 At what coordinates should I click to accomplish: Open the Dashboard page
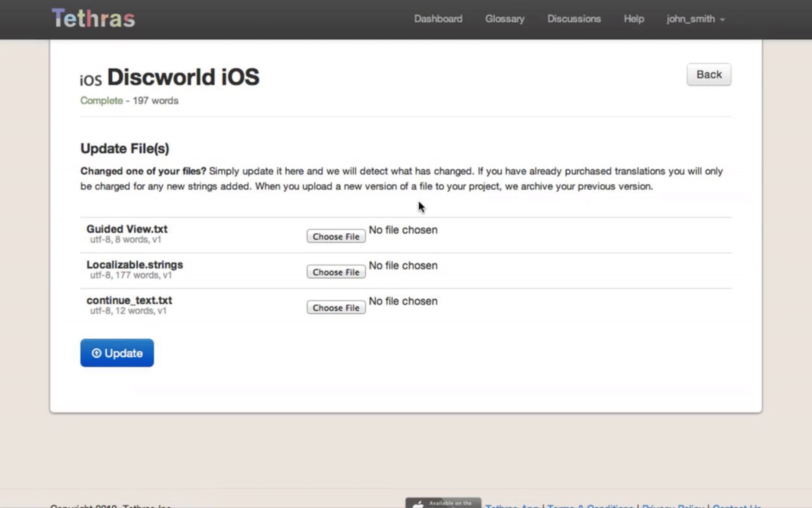tap(438, 19)
